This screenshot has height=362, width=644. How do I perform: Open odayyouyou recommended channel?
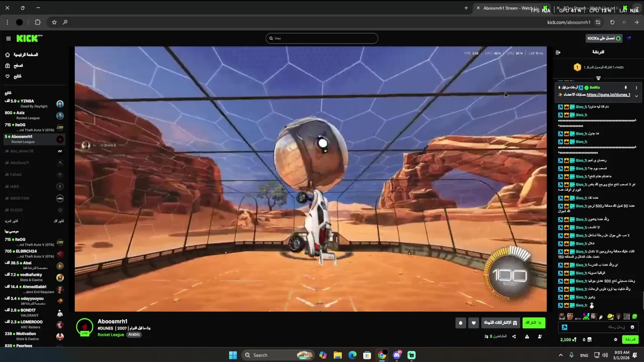coord(34,301)
